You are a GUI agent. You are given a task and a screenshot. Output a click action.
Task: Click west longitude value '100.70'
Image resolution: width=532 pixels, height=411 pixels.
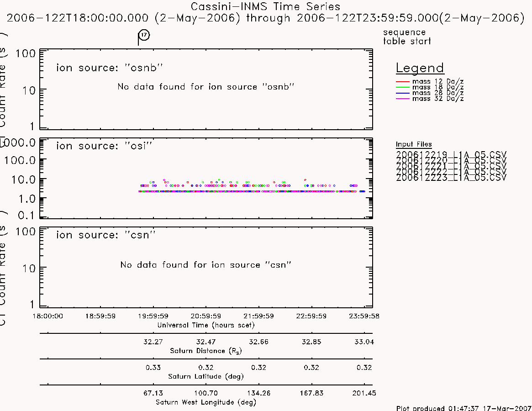[206, 393]
